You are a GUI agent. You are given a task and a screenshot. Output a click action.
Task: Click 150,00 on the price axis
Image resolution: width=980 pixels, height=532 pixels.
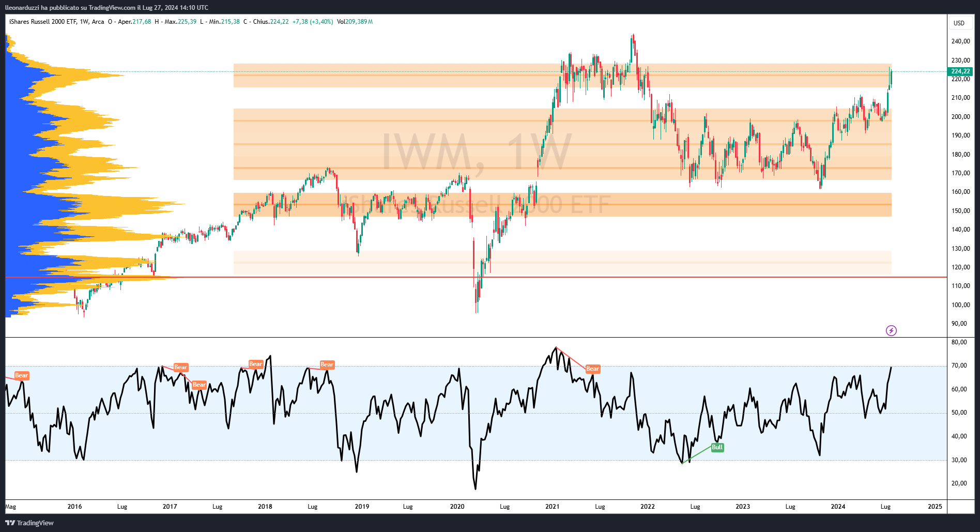coord(961,211)
